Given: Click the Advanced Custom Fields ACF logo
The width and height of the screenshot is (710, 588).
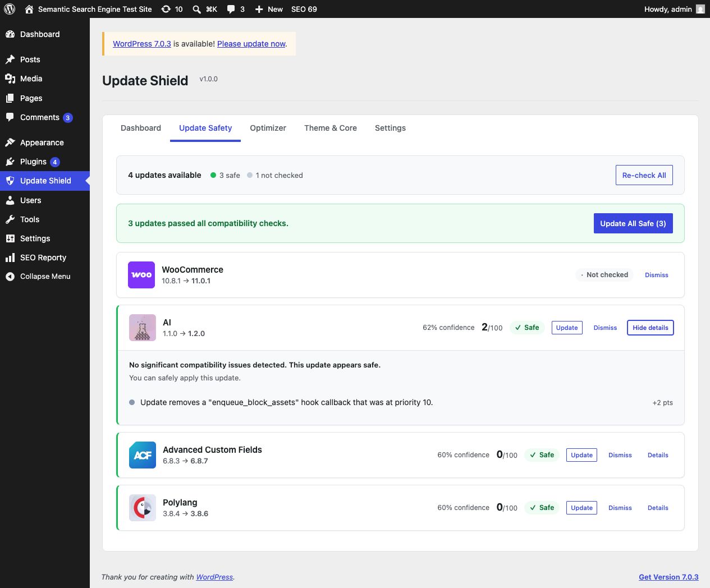Looking at the screenshot, I should pyautogui.click(x=143, y=455).
